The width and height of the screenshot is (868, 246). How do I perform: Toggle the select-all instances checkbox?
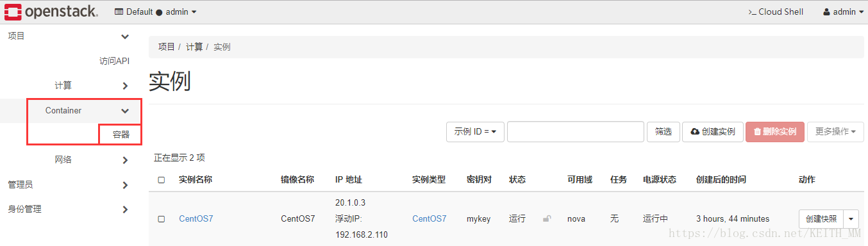[162, 180]
